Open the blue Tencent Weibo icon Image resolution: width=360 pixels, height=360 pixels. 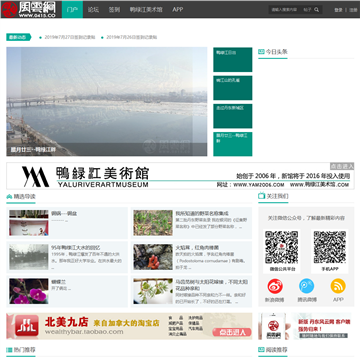[306, 286]
